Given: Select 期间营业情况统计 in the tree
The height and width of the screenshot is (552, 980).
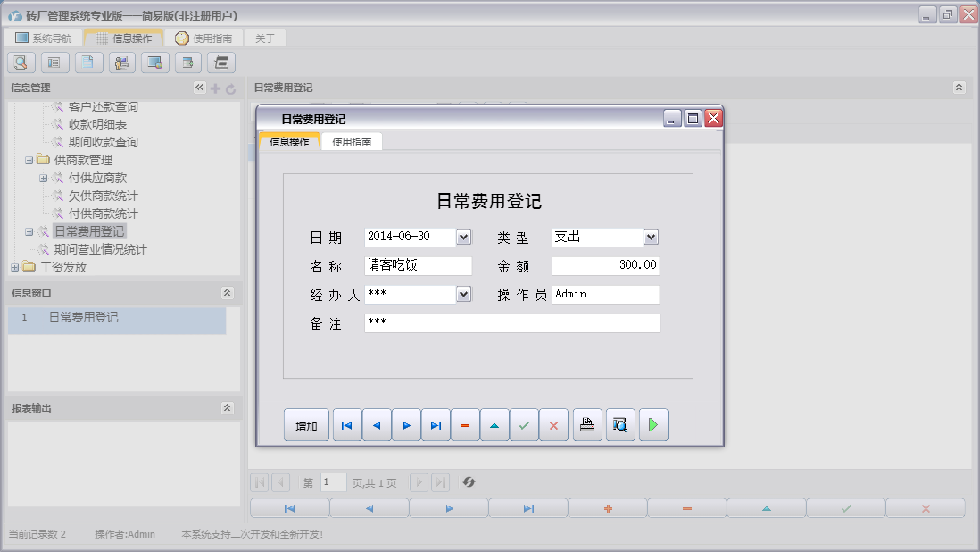Looking at the screenshot, I should pos(100,249).
